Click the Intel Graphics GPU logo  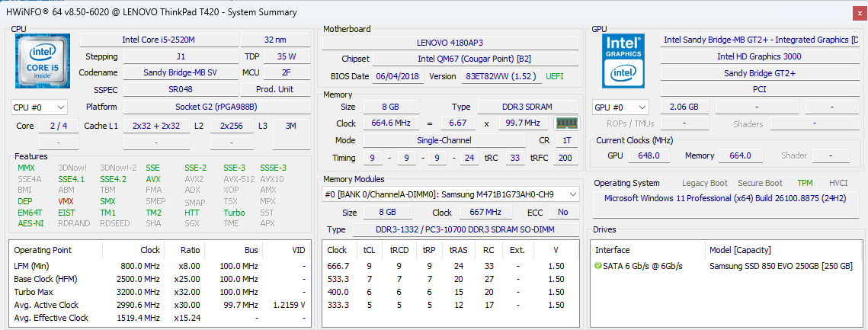click(x=623, y=60)
